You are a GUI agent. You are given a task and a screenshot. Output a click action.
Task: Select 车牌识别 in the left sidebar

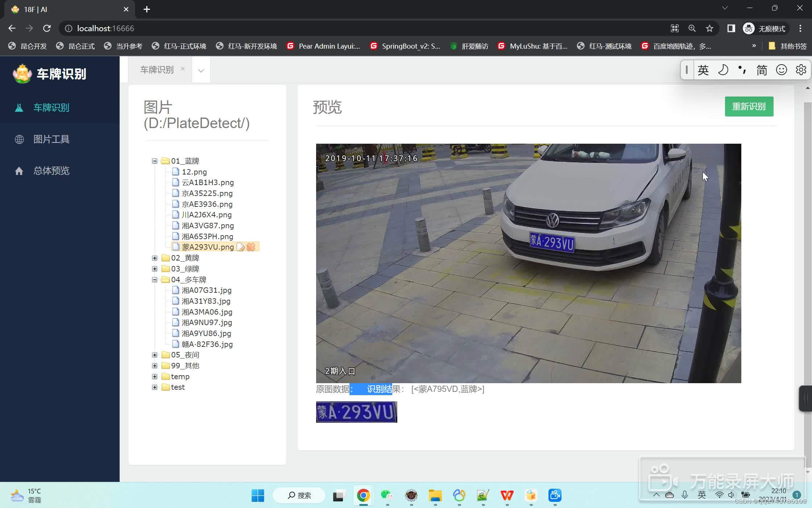pos(51,107)
